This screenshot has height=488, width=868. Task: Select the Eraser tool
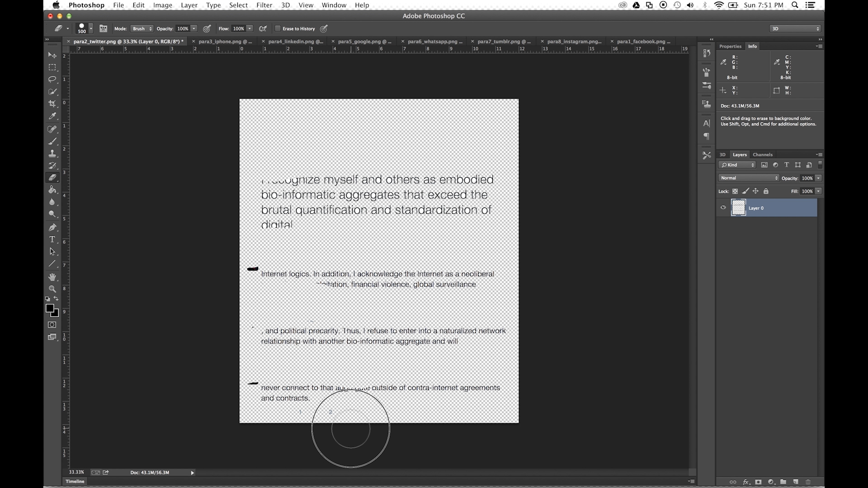point(54,178)
